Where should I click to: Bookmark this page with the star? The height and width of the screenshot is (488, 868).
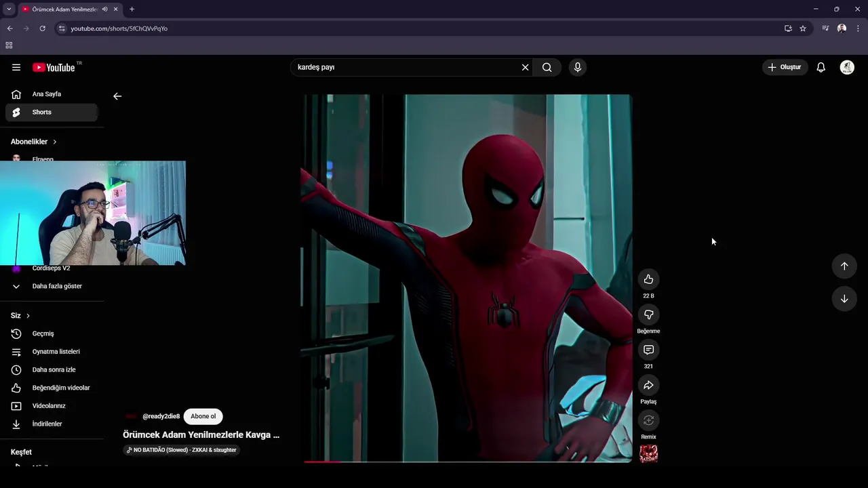coord(803,28)
